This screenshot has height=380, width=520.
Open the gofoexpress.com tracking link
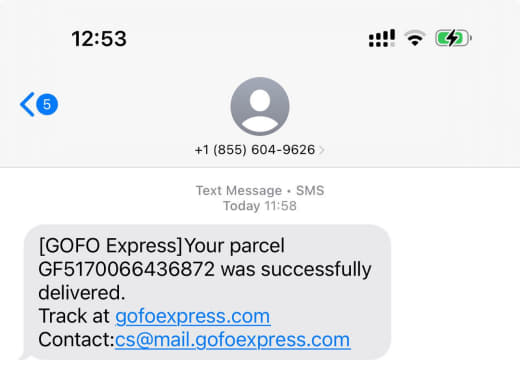click(193, 316)
